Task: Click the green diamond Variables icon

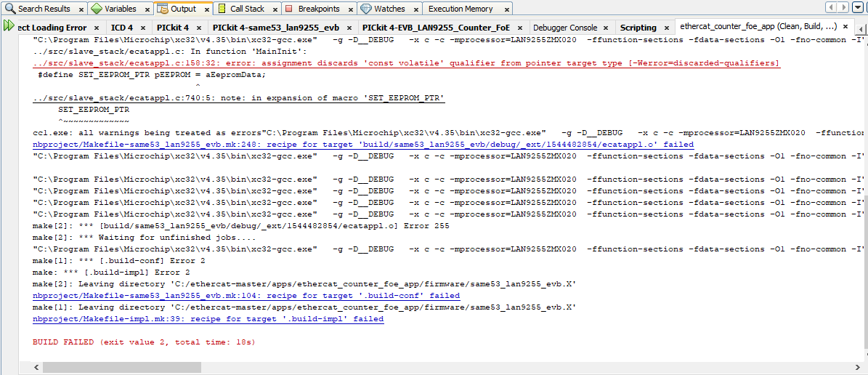Action: point(97,9)
